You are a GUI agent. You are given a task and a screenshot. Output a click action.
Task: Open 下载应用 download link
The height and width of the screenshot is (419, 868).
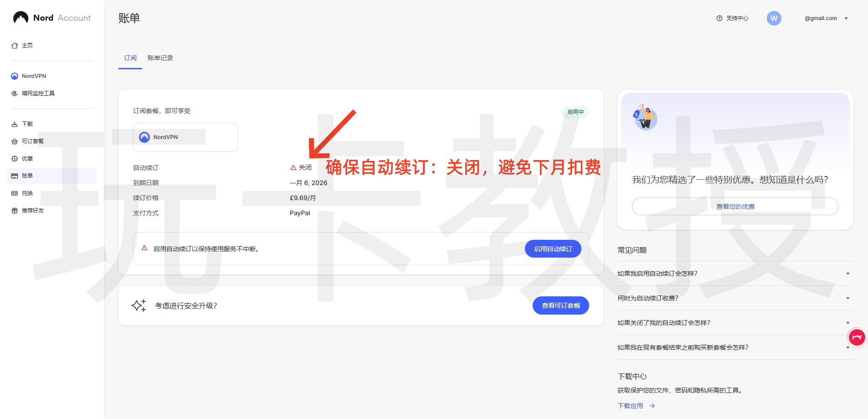coord(630,405)
